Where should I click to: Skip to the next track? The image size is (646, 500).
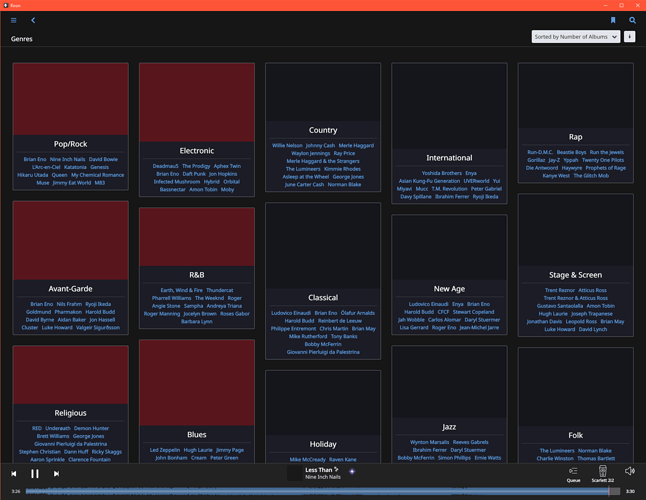pyautogui.click(x=56, y=474)
